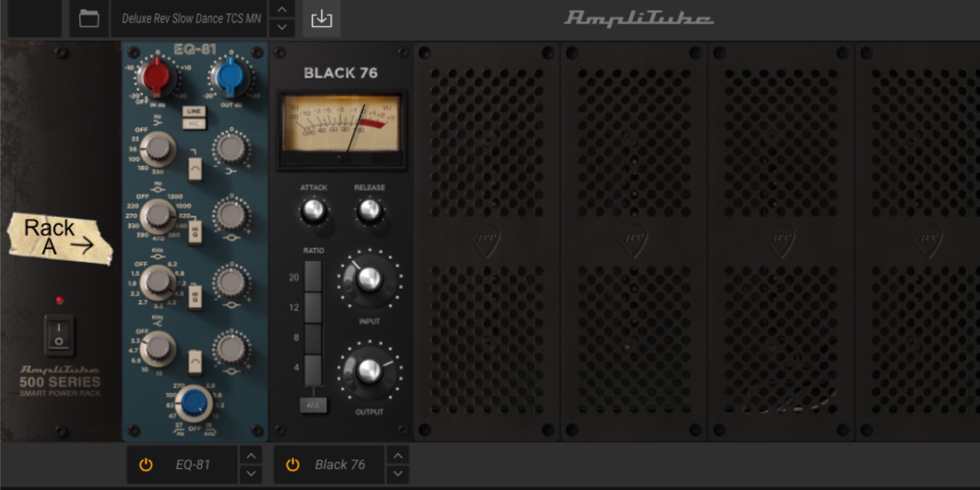Toggle the EQ-81 power icon
Viewport: 980px width, 490px height.
tap(146, 464)
